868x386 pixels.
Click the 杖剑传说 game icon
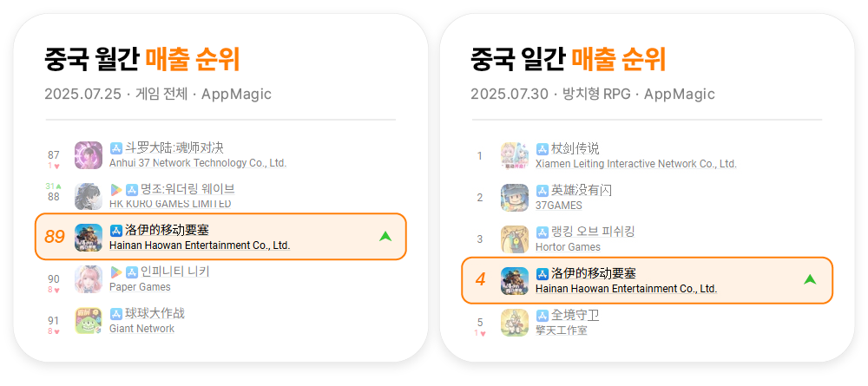[x=515, y=156]
